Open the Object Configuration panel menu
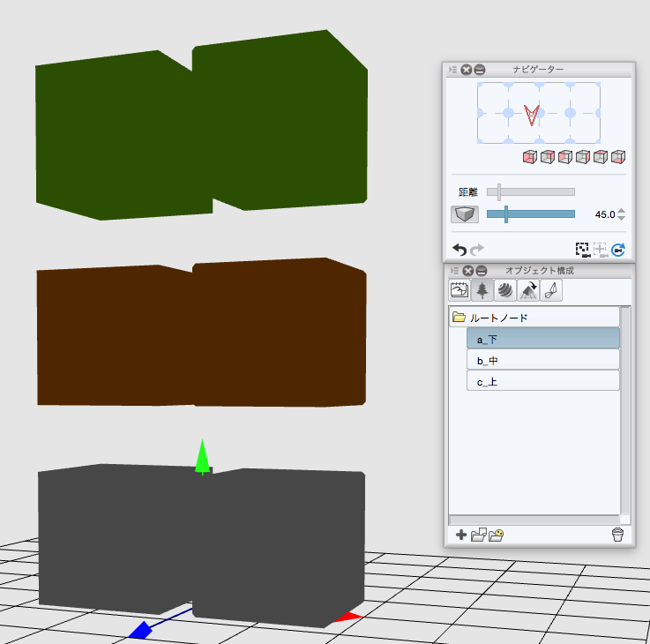 point(452,271)
